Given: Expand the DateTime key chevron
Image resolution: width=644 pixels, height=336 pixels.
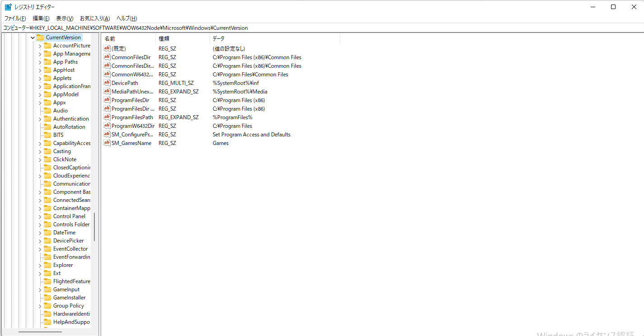Looking at the screenshot, I should click(40, 233).
